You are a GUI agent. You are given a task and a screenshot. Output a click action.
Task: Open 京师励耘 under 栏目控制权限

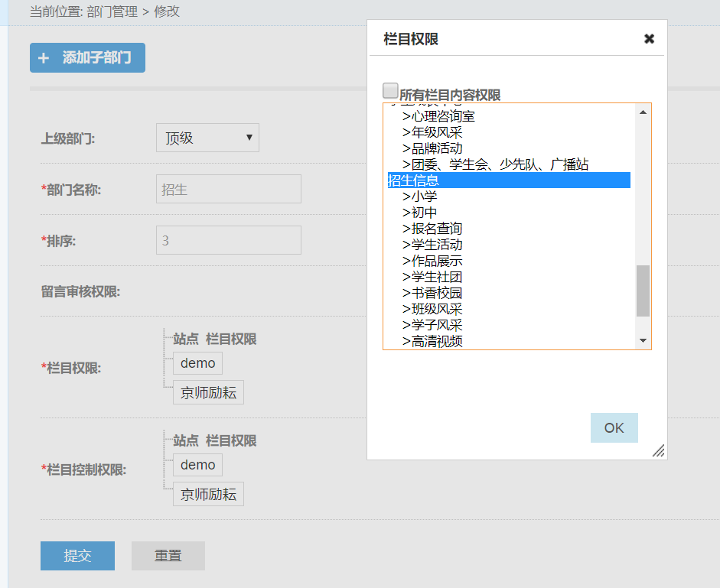click(x=208, y=495)
